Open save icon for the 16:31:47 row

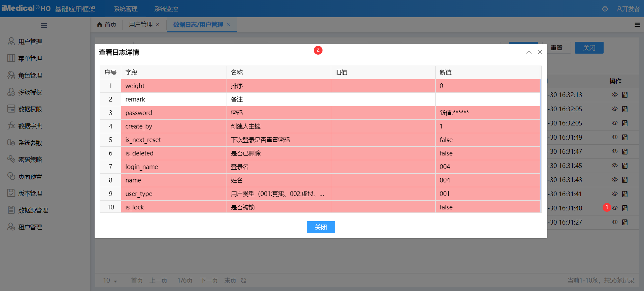(625, 151)
